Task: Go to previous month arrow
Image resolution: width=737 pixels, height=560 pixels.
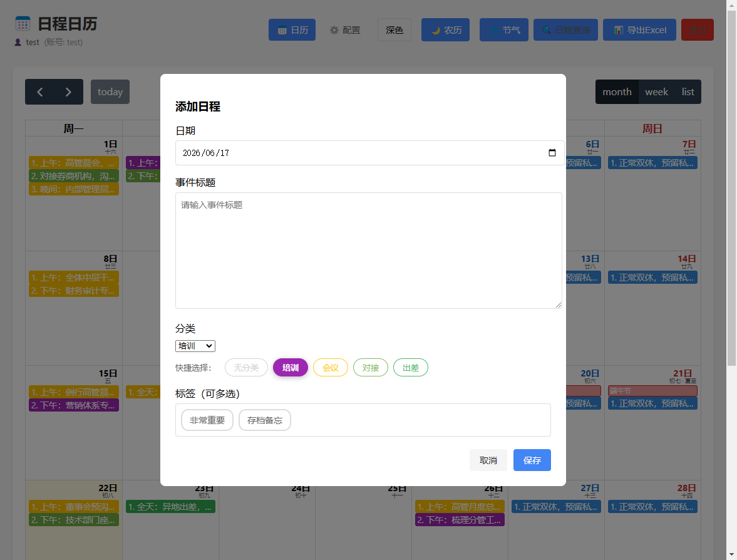Action: (40, 91)
